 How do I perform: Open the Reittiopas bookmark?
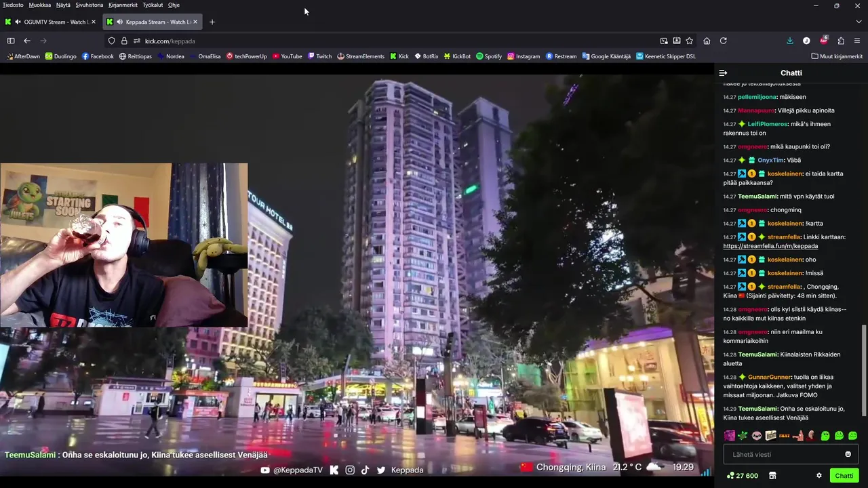coord(136,56)
